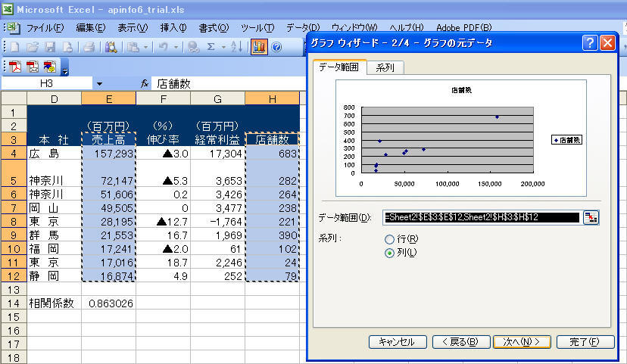Open the 挿入(I) menu
This screenshot has height=364, width=627.
(173, 27)
